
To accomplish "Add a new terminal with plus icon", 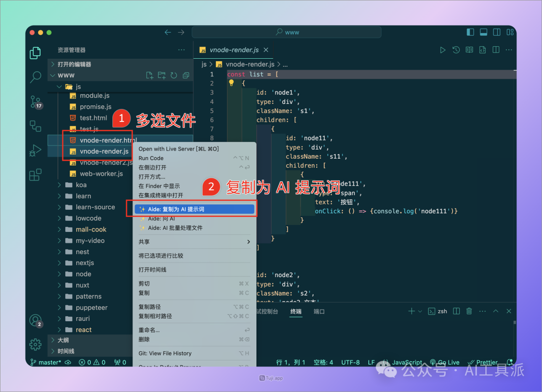I will coord(412,312).
